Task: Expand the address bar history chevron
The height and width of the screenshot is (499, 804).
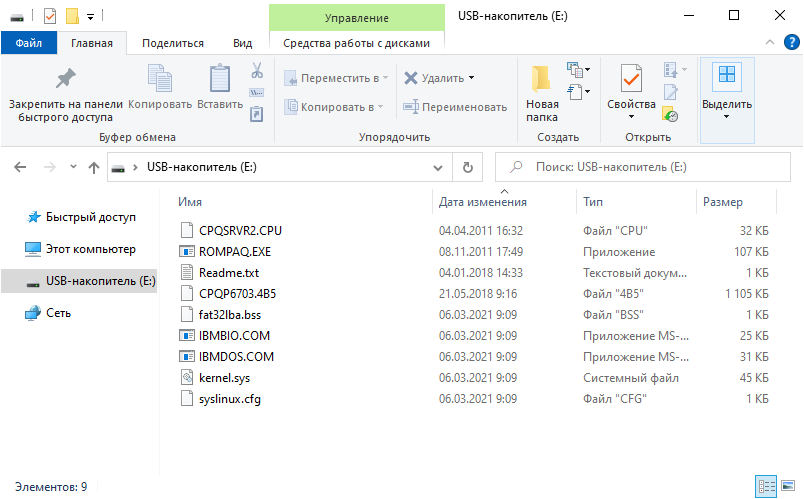Action: [438, 168]
